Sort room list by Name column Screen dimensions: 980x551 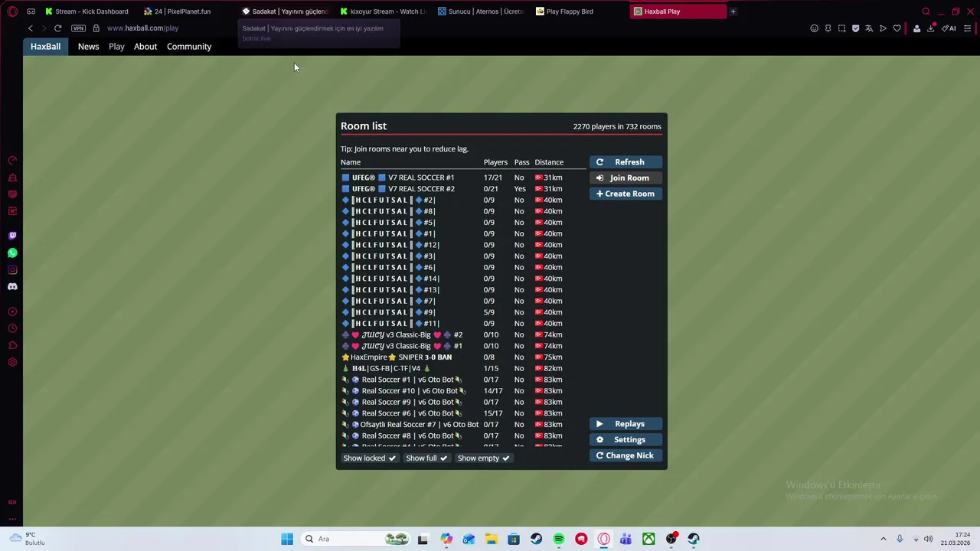351,162
